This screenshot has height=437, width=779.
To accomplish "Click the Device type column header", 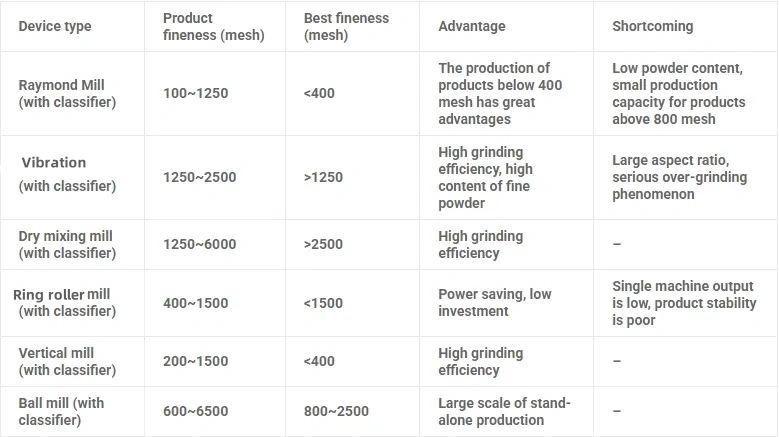I will coord(54,26).
